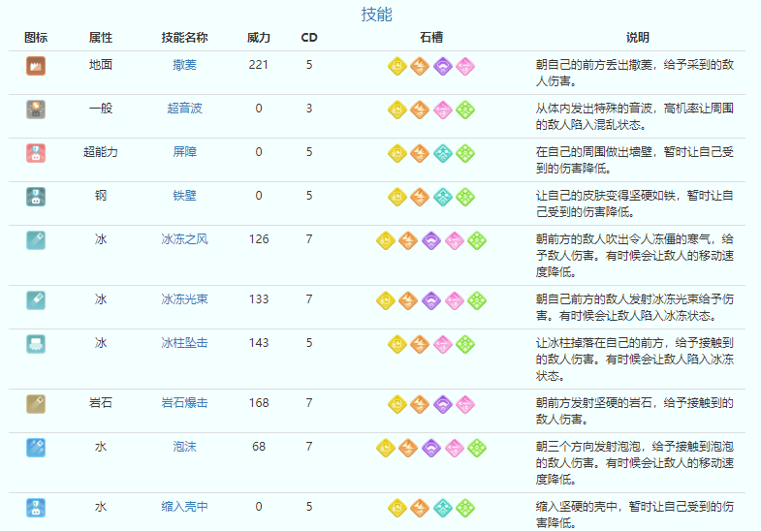Click the purple stone slot icon for 冰冻光束
The image size is (761, 532).
(x=431, y=299)
